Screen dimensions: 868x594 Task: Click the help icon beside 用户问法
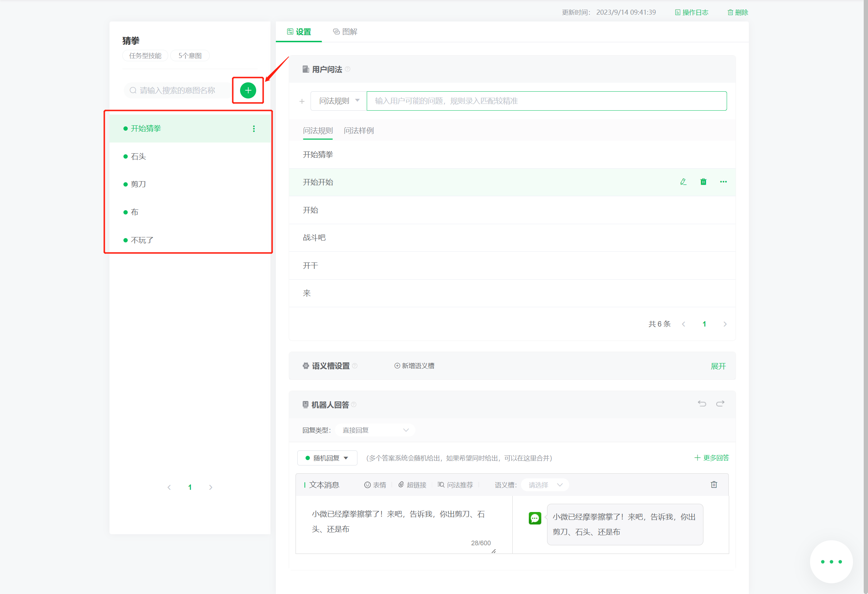(x=348, y=69)
